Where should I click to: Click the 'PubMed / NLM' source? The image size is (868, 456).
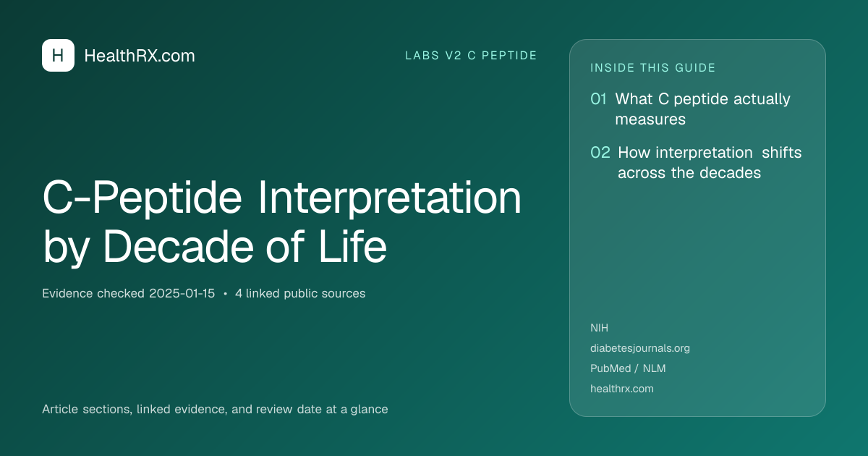pos(628,368)
